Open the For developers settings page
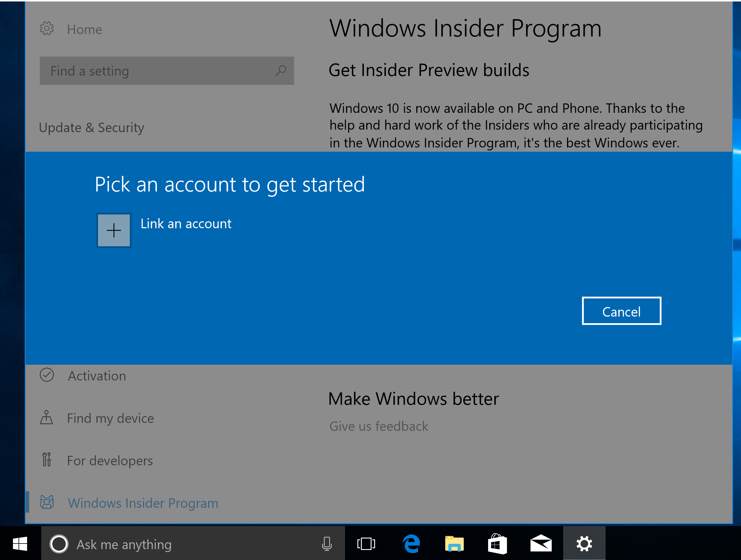Screen dimensions: 741x560 [110, 461]
